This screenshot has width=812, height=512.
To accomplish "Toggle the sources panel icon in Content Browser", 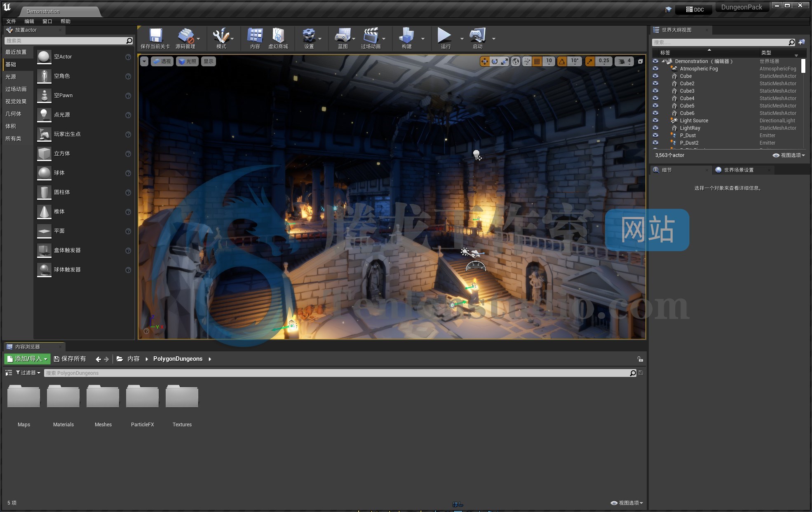I will [x=8, y=373].
